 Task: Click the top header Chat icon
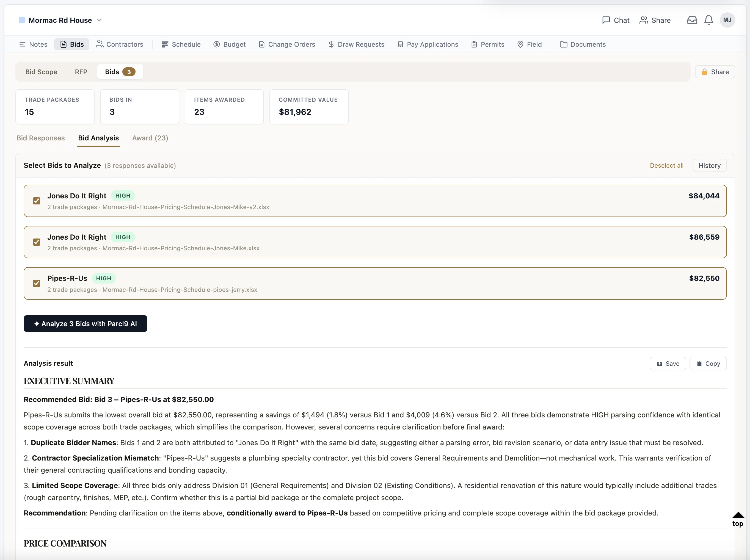(606, 20)
